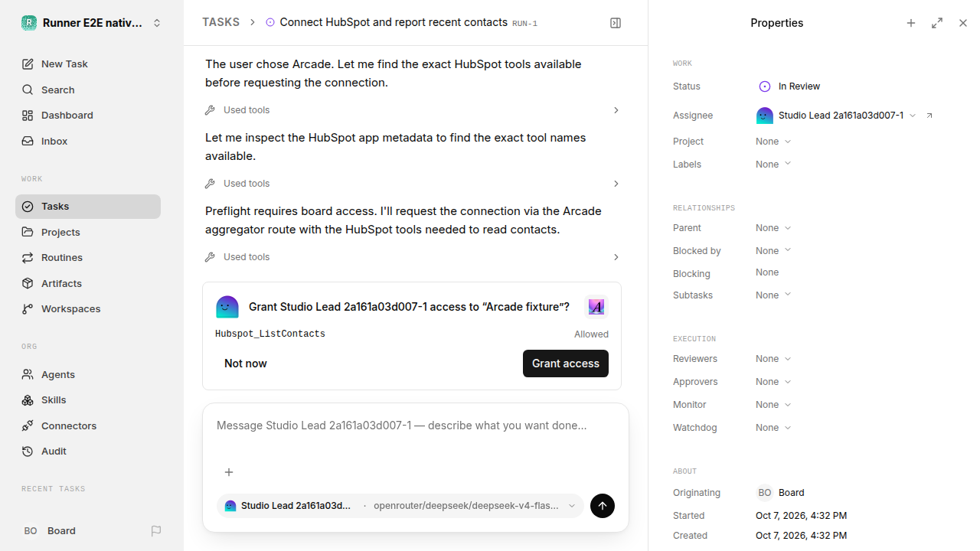
Task: Open Projects folder icon in sidebar
Action: pyautogui.click(x=28, y=232)
